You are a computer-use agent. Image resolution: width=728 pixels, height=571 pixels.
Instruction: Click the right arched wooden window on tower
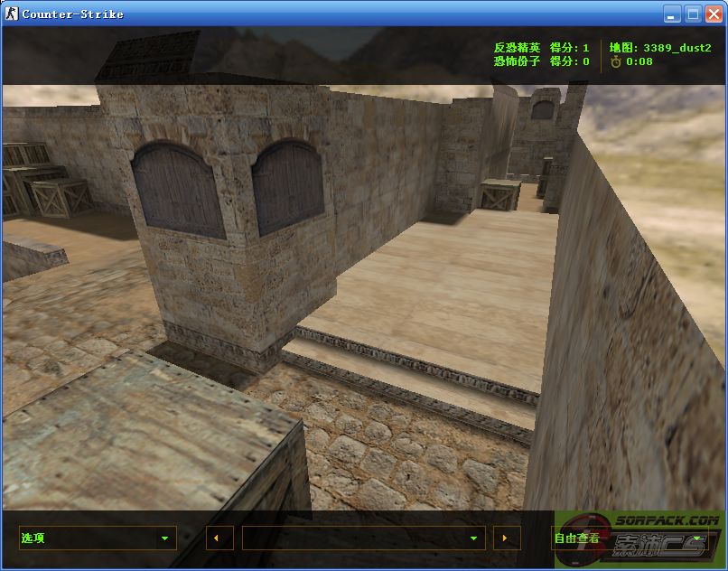287,185
